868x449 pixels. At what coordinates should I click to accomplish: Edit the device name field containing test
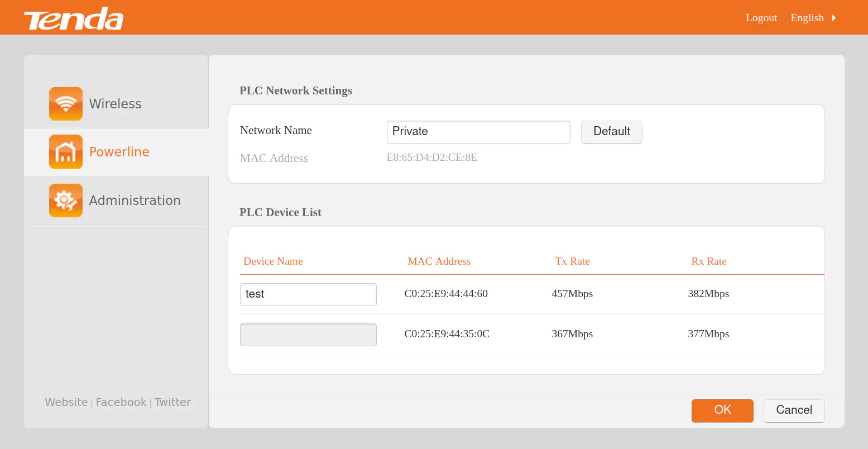(308, 294)
